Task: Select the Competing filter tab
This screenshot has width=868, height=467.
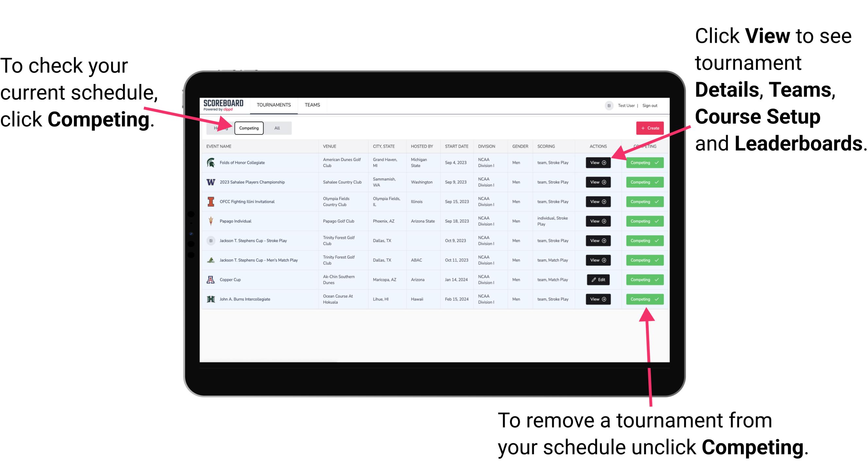Action: click(x=248, y=128)
